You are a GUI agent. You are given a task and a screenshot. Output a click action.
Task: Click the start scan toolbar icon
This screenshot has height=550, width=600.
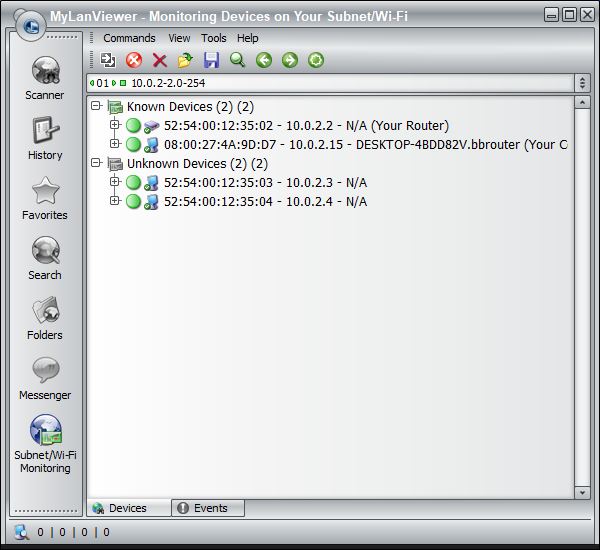tap(108, 60)
